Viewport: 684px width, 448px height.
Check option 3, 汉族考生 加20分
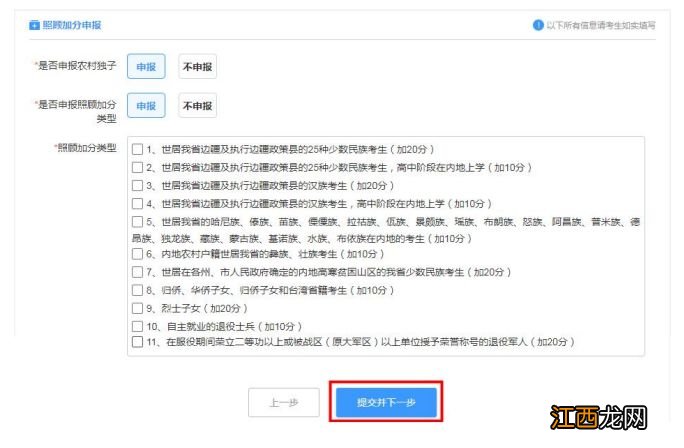(137, 185)
